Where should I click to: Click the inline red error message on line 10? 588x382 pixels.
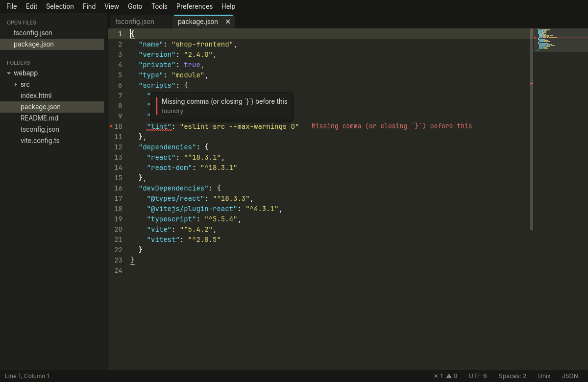pyautogui.click(x=392, y=126)
